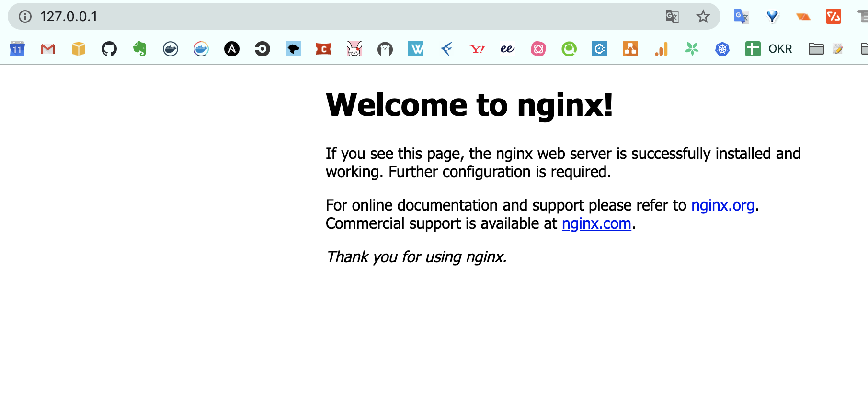
Task: Open the red-orange slash extension
Action: click(834, 17)
